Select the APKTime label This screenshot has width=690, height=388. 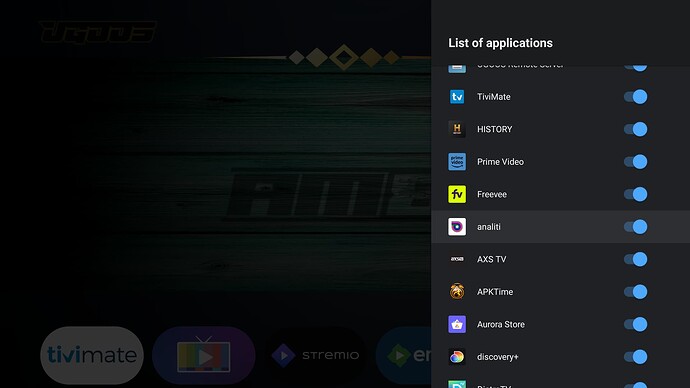[495, 292]
